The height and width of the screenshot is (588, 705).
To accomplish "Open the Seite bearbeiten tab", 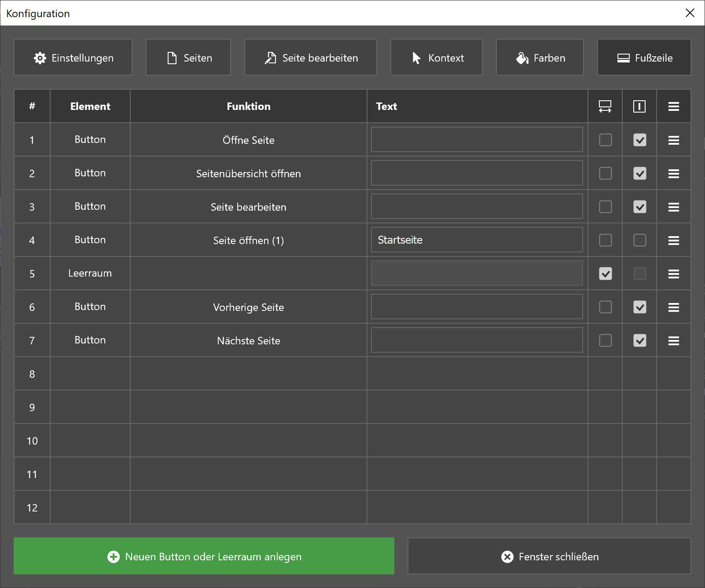I will tap(311, 58).
